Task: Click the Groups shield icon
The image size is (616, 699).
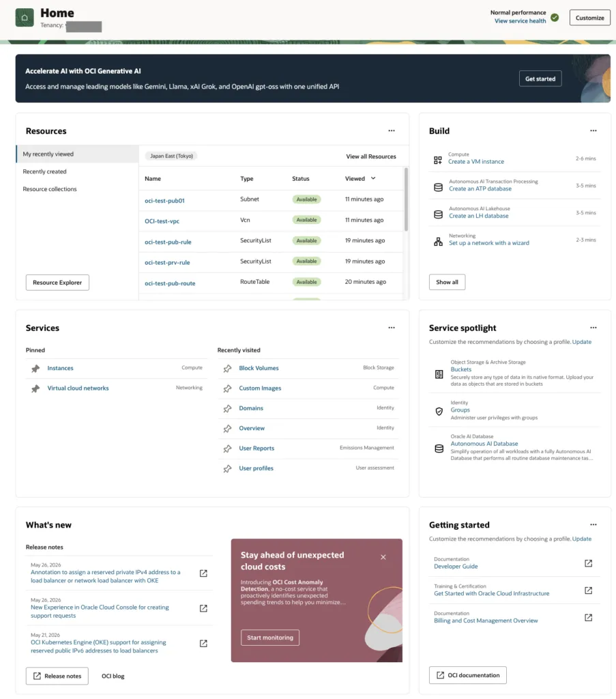Action: [439, 411]
